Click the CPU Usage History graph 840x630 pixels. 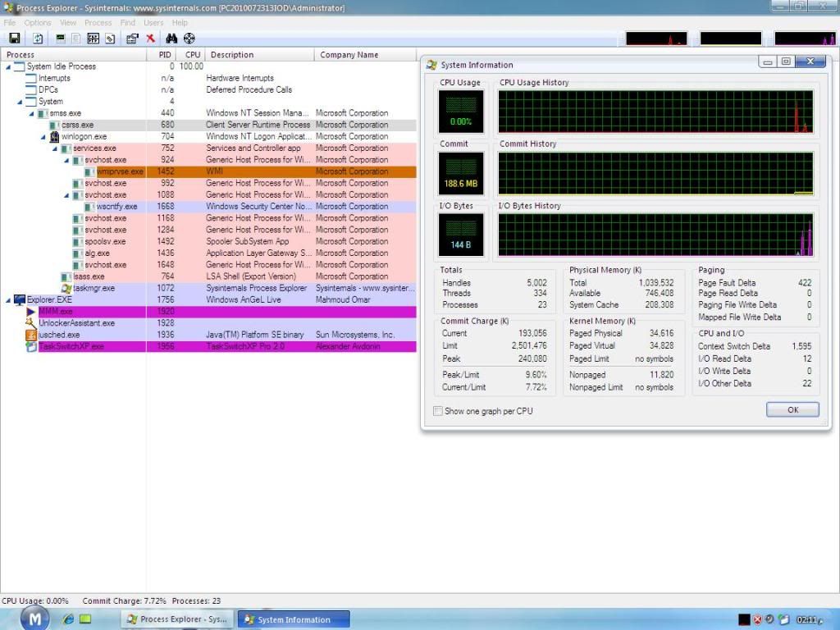[655, 112]
